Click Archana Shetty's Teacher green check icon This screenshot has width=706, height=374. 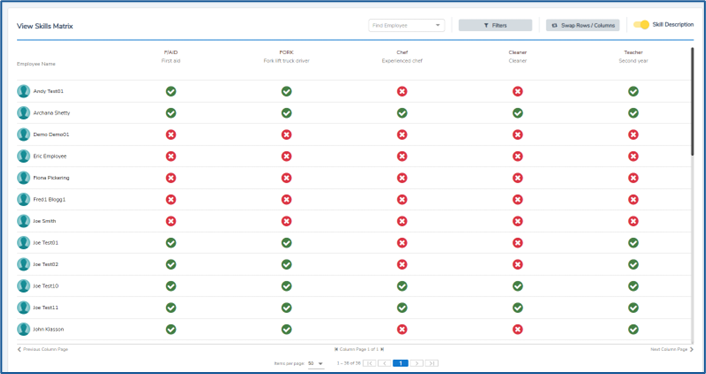pyautogui.click(x=634, y=113)
